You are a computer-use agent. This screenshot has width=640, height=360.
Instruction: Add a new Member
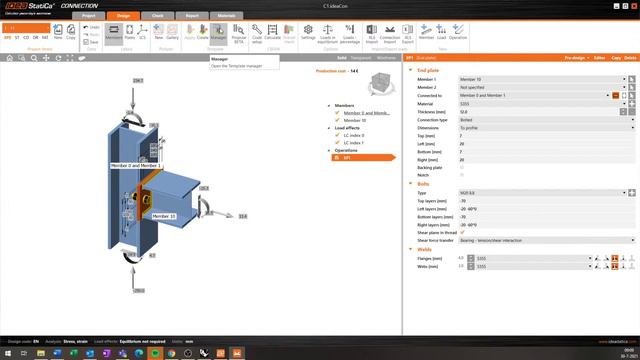click(426, 32)
